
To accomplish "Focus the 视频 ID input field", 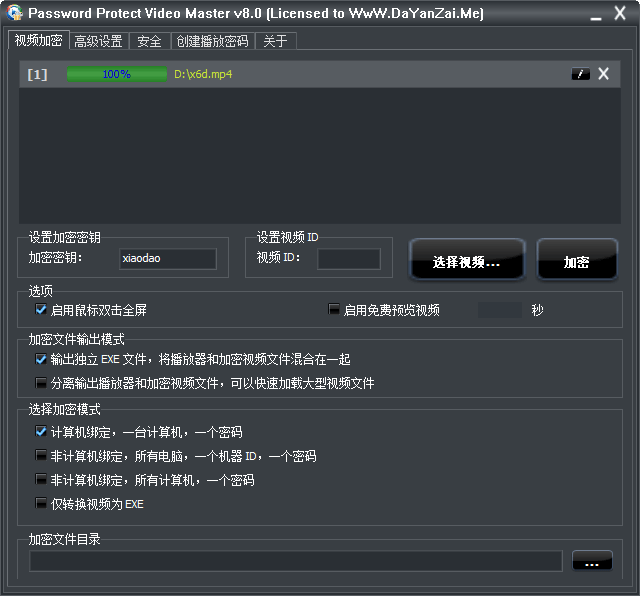I will point(348,259).
